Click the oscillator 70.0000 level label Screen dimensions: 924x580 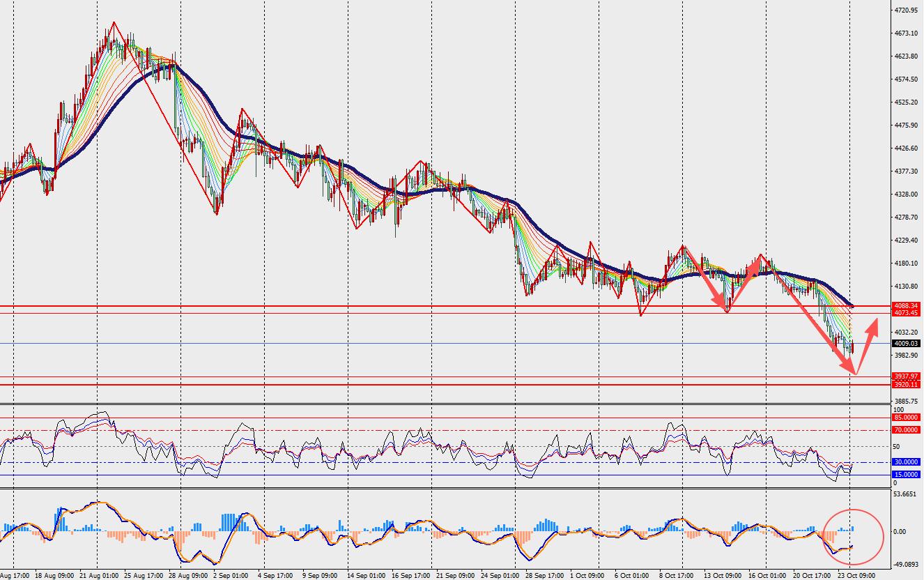(x=906, y=430)
